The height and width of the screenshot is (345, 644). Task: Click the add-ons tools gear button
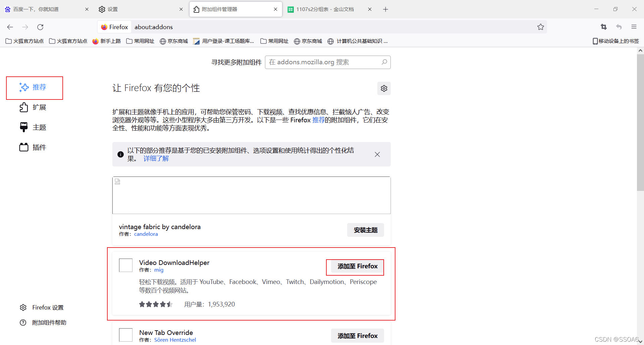pos(384,88)
